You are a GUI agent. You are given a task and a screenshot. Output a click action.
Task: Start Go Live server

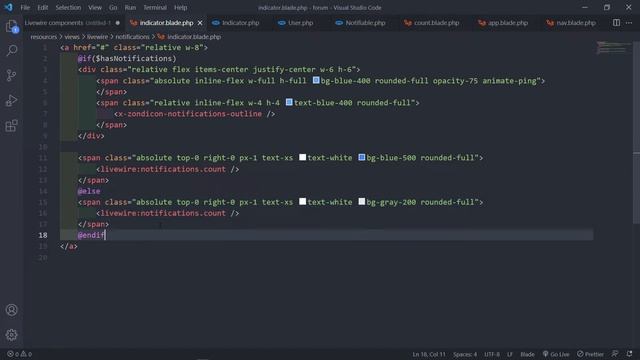[556, 354]
